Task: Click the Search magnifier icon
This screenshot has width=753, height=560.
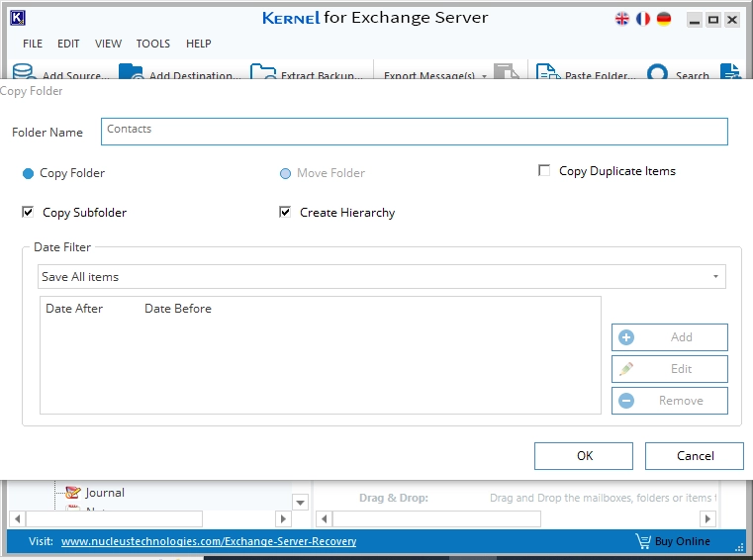Action: point(657,71)
